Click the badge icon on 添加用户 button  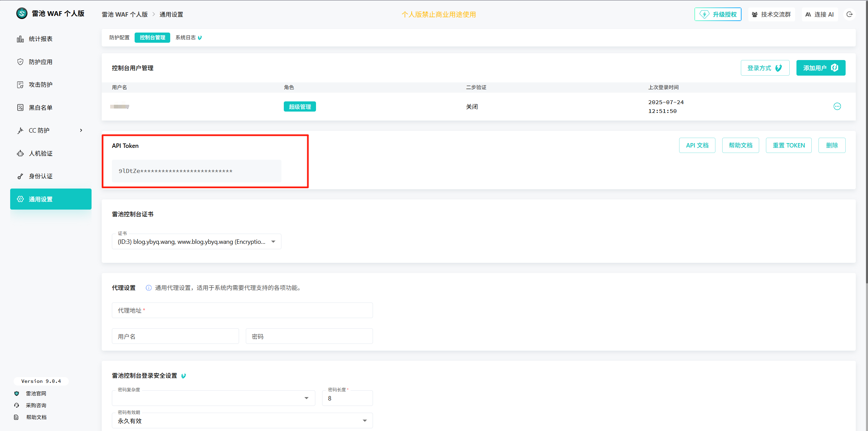(x=835, y=68)
